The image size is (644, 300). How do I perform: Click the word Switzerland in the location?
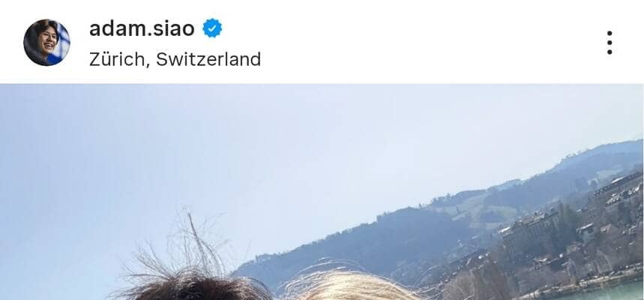tap(208, 59)
